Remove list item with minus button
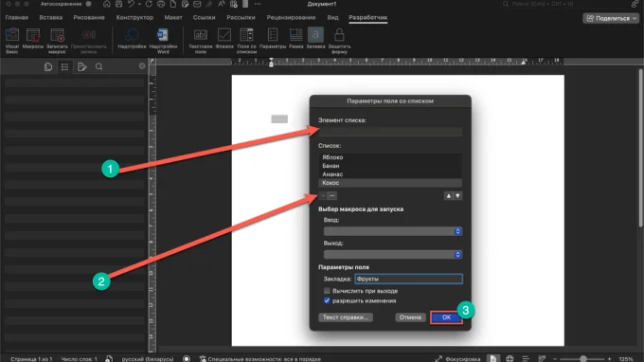The image size is (644, 362). coord(332,196)
